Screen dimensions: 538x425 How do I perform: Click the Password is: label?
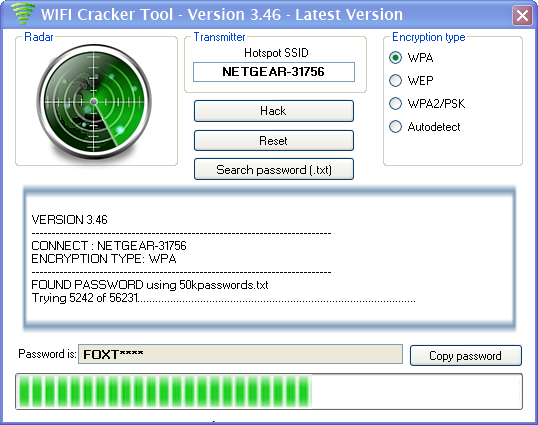click(47, 354)
